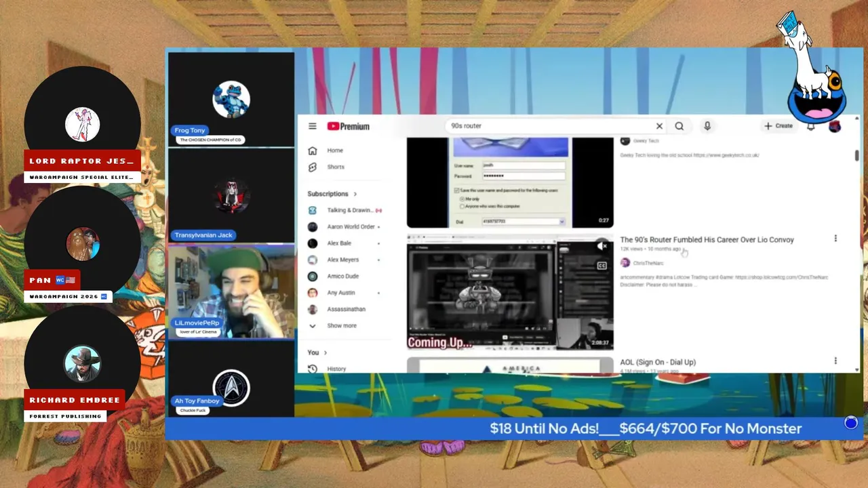Expand the Subscriptions section header

332,194
